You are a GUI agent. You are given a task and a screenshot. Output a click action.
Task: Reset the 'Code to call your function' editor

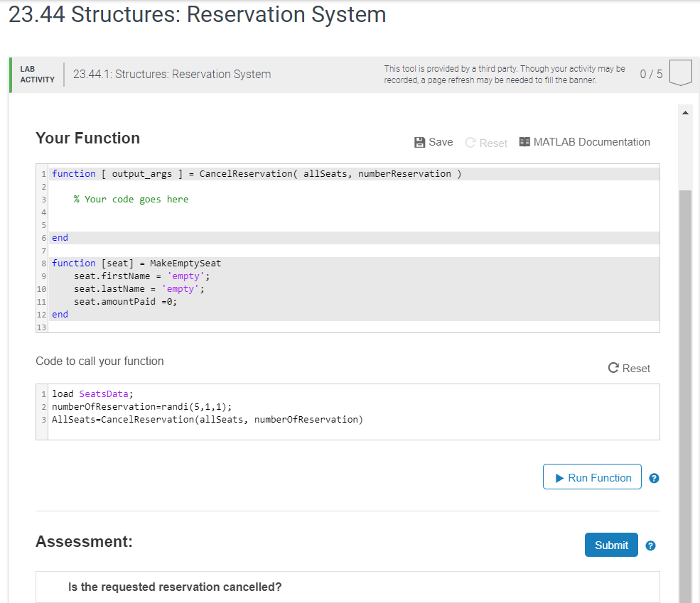(x=629, y=368)
